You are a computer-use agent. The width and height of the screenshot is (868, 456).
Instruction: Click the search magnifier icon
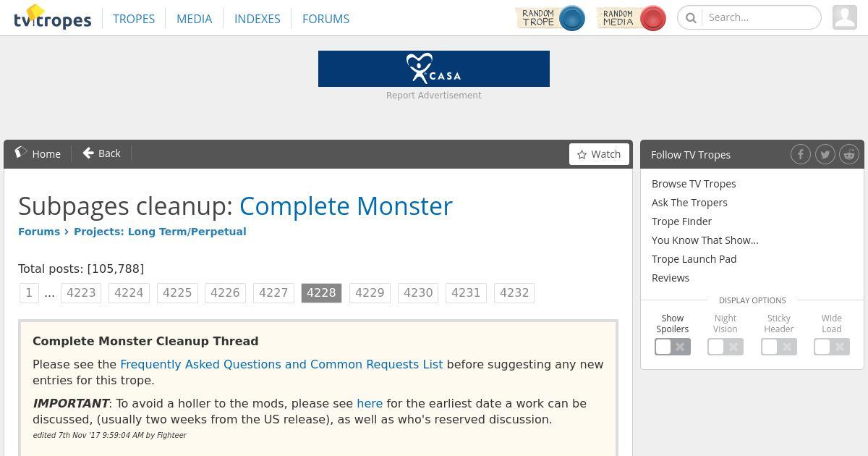point(691,17)
